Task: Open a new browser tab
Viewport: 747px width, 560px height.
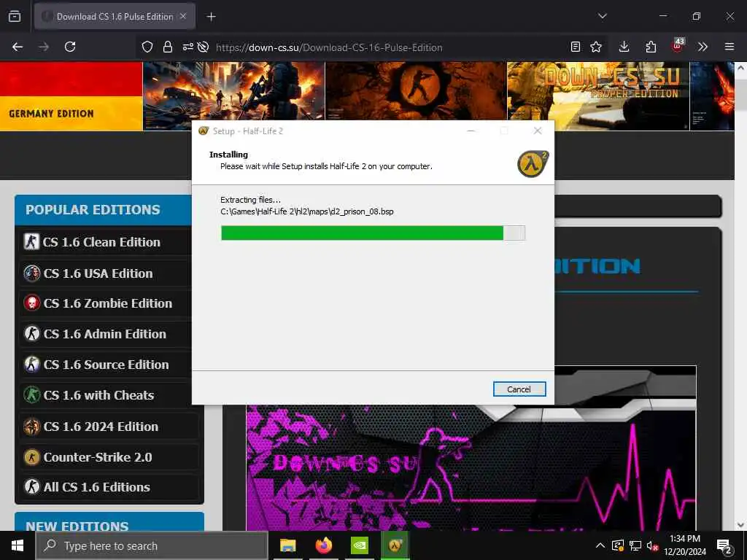Action: point(211,17)
